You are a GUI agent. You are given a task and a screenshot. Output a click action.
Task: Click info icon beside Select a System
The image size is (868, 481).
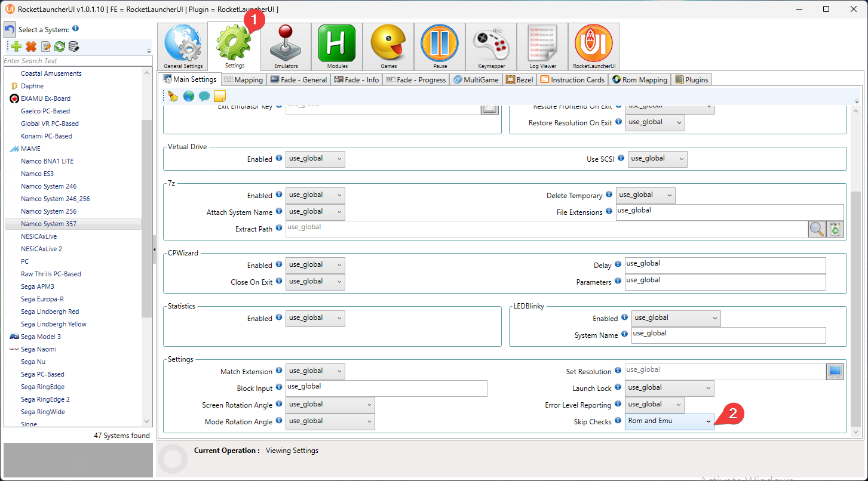[75, 29]
